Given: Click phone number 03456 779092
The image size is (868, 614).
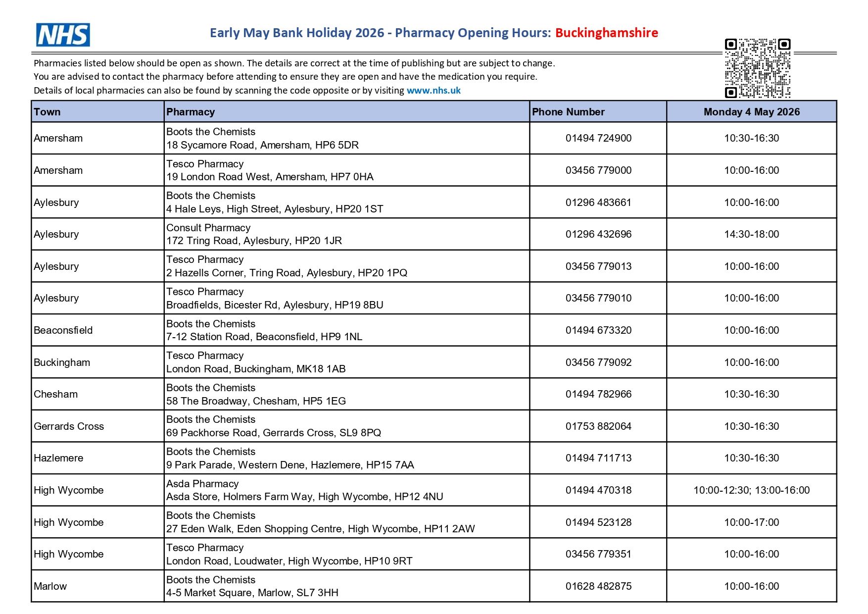Looking at the screenshot, I should 598,362.
